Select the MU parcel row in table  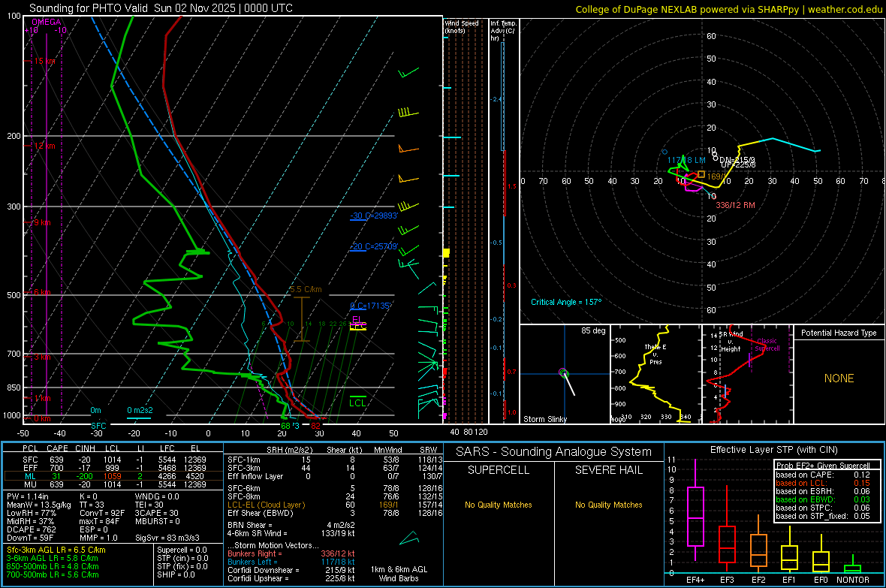click(114, 484)
